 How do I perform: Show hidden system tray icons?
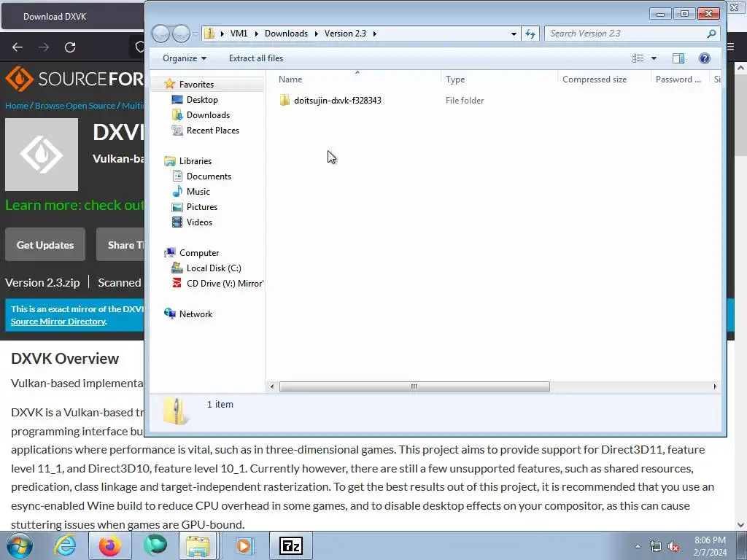638,547
